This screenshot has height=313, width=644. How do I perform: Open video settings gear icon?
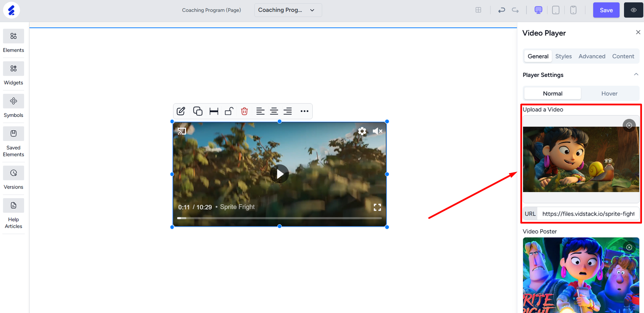point(362,131)
